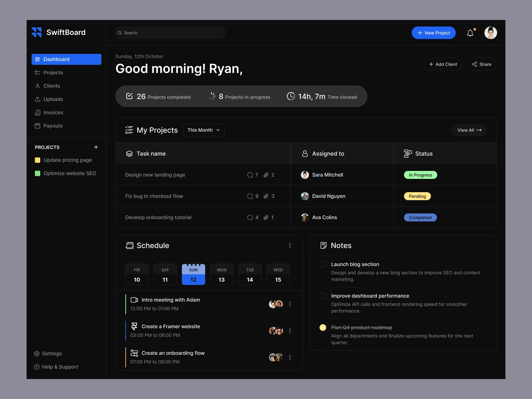Click the Schedule calendar icon
Viewport: 532px width, 399px height.
(130, 245)
